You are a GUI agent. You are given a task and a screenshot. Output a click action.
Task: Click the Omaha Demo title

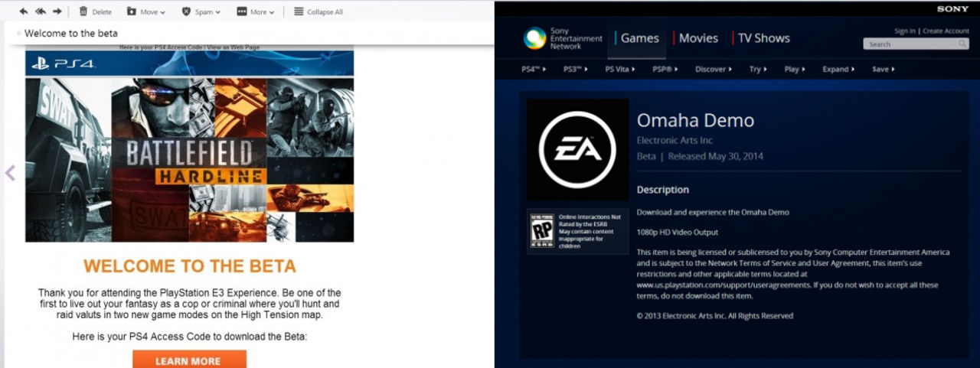(x=695, y=121)
